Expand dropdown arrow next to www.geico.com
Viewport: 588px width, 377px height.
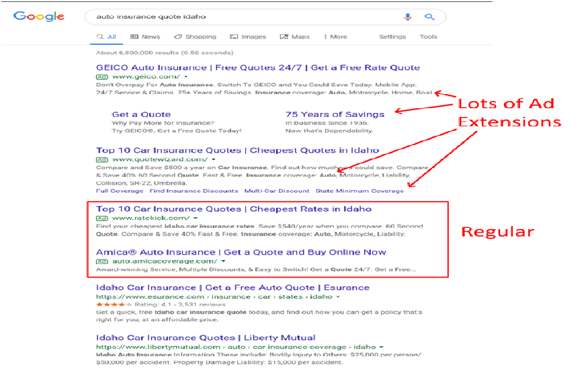pos(185,77)
